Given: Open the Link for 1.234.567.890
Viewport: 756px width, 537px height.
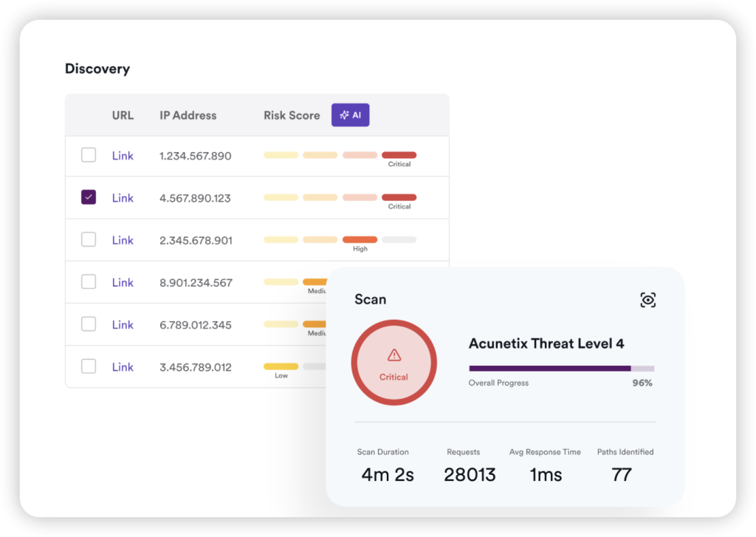Looking at the screenshot, I should [x=123, y=156].
